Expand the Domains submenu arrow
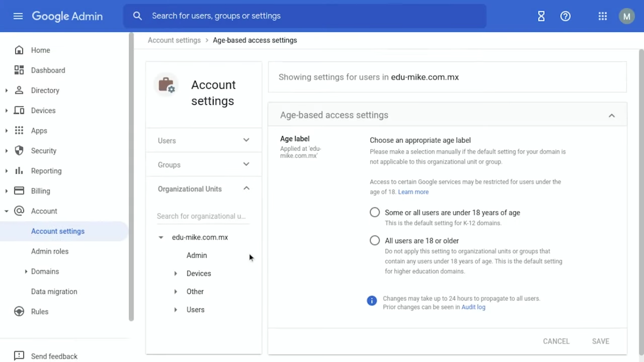The height and width of the screenshot is (362, 644). (x=26, y=271)
